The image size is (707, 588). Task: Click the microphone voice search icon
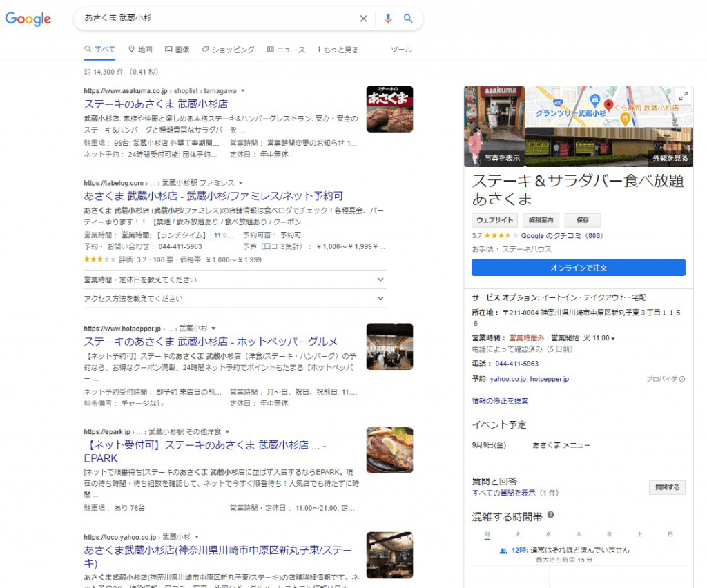pos(387,19)
